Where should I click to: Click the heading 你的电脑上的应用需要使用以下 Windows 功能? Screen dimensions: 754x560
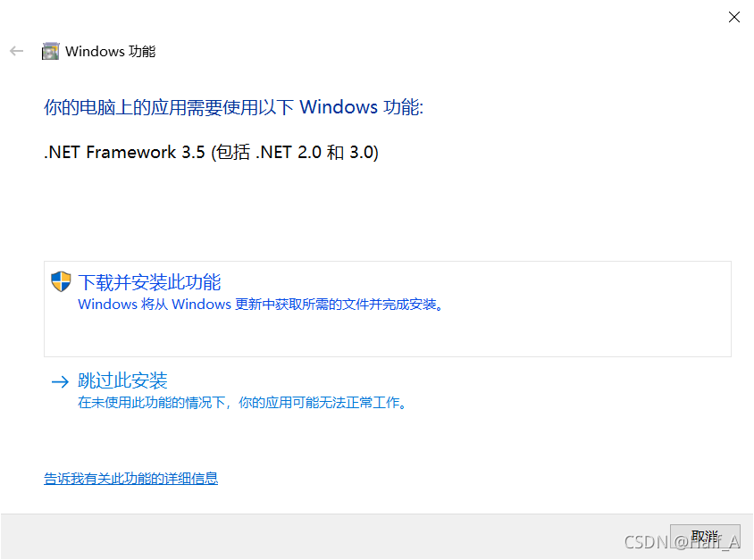click(x=234, y=107)
